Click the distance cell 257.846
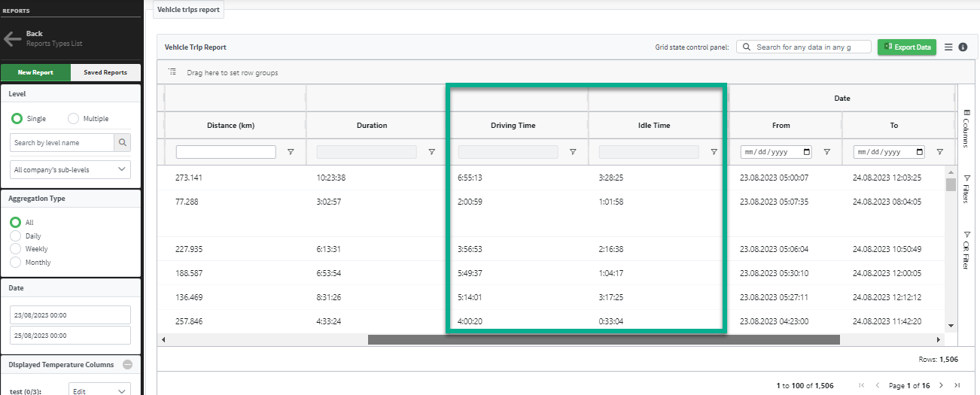The image size is (980, 395). coord(189,321)
